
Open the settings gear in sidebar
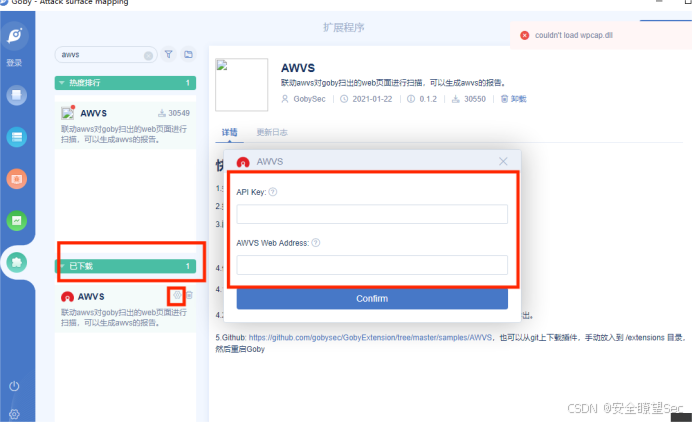[x=14, y=414]
